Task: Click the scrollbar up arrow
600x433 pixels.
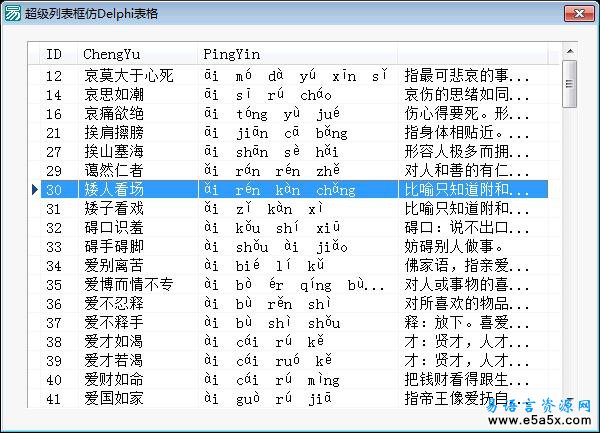Action: (x=569, y=52)
